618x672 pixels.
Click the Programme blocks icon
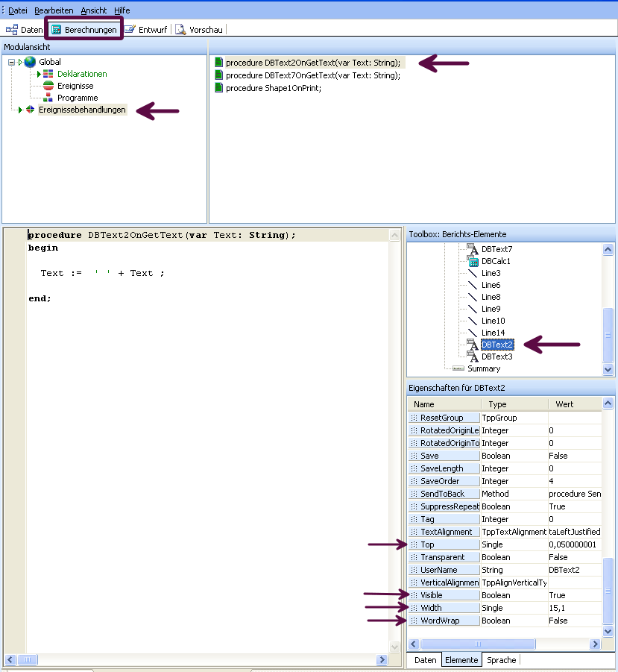48,98
